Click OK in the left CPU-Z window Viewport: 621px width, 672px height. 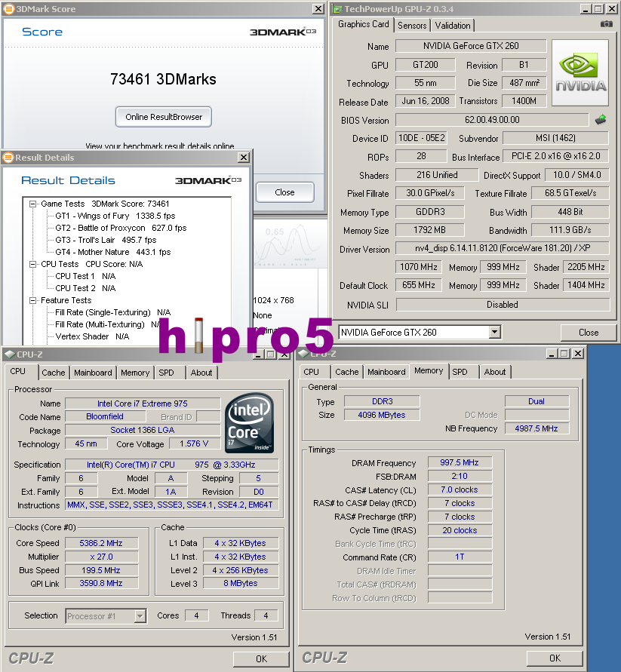pos(261,658)
